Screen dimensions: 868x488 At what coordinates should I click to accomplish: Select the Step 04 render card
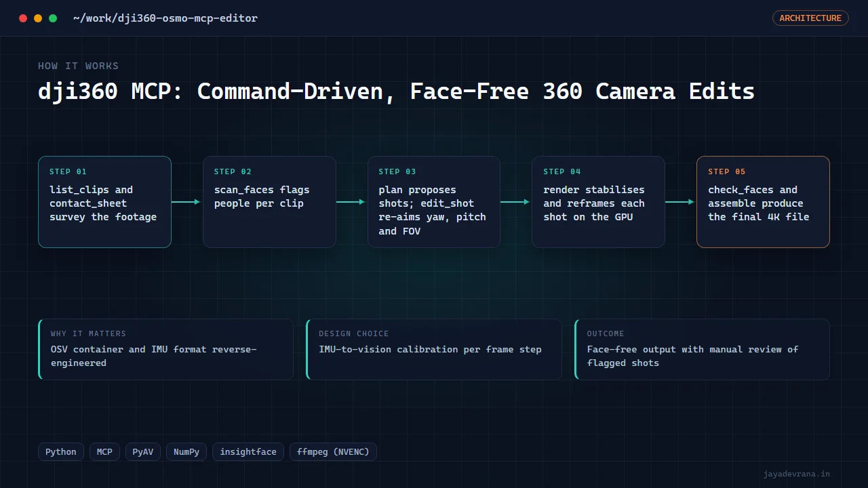[598, 202]
